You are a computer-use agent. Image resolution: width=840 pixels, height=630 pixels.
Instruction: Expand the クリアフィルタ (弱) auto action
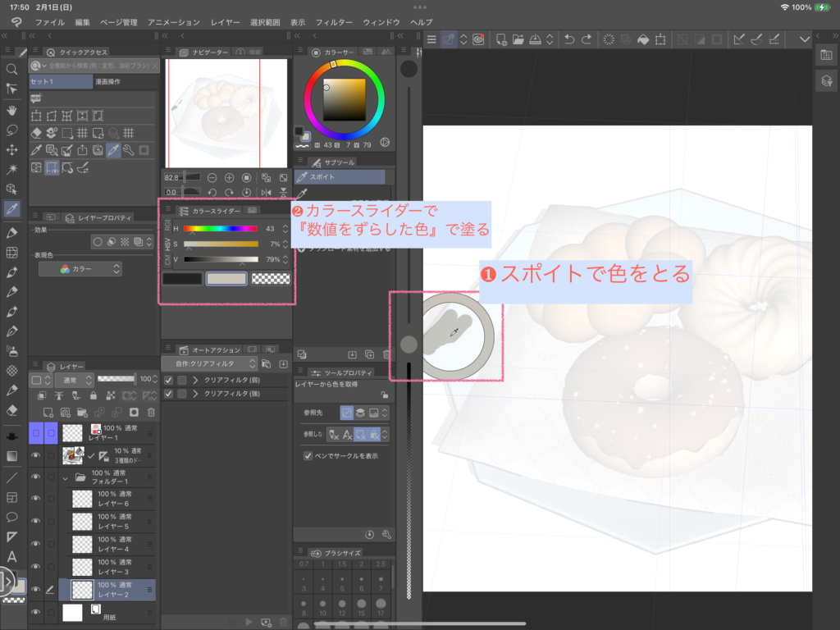click(195, 380)
